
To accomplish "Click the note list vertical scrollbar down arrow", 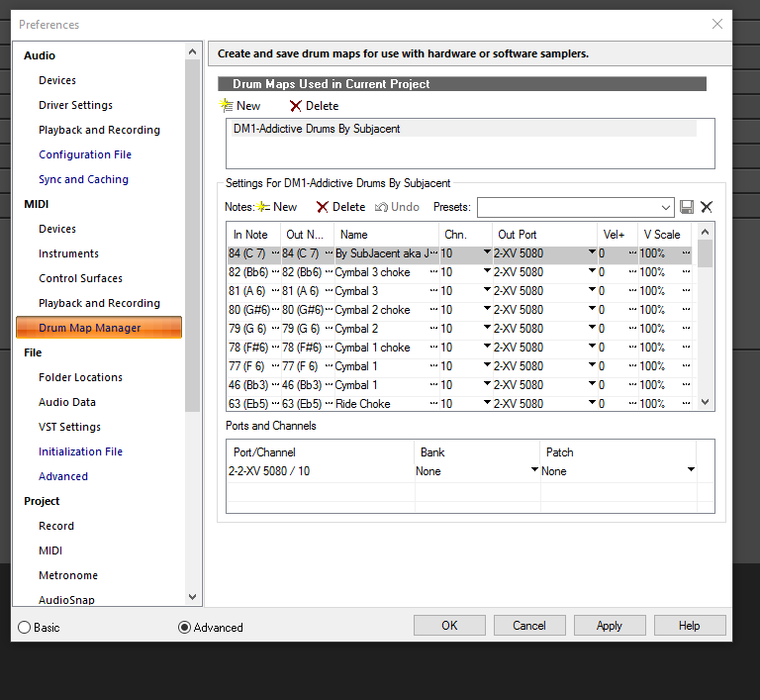I will click(706, 402).
